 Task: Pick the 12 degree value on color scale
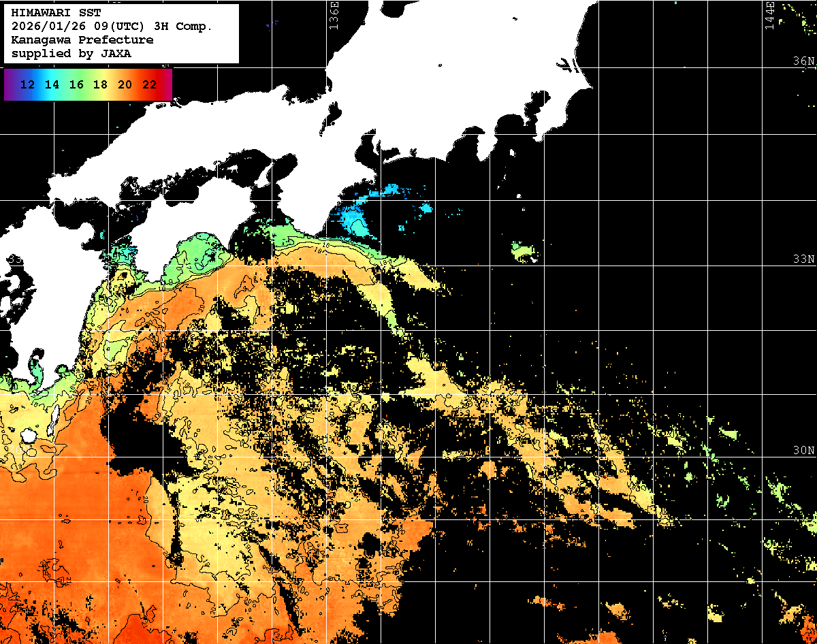point(28,85)
